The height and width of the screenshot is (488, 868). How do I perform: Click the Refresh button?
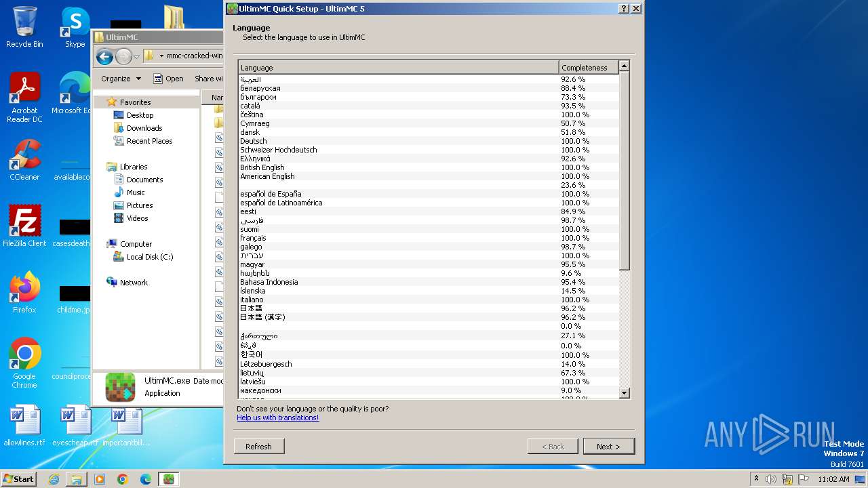click(258, 447)
